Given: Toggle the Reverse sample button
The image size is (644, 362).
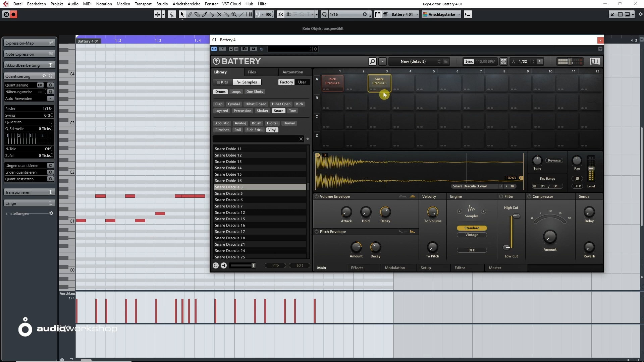Looking at the screenshot, I should click(x=554, y=161).
